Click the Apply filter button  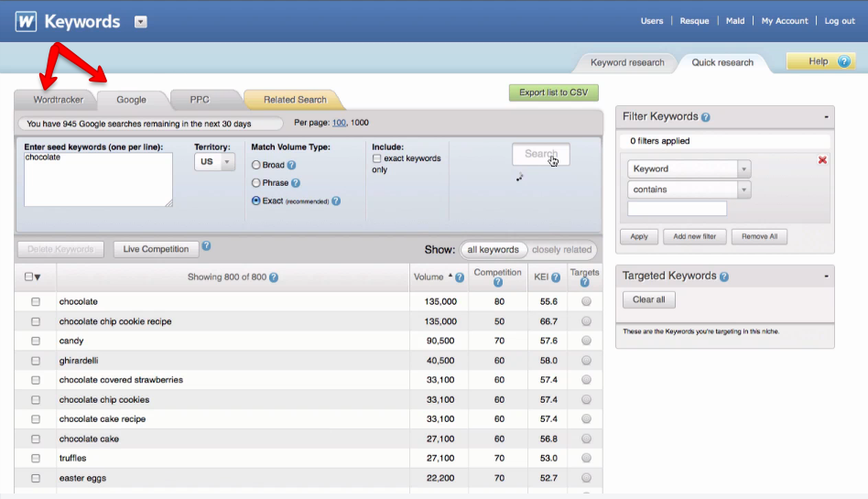pos(639,236)
